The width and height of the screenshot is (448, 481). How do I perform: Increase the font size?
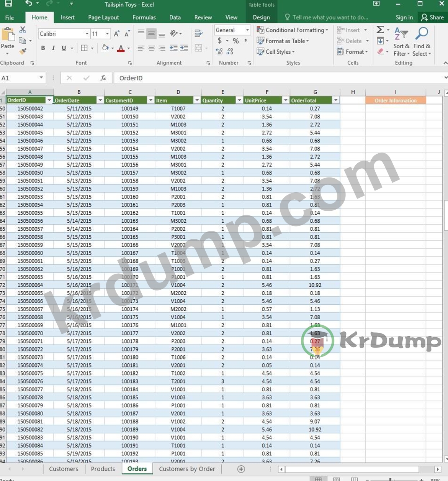[117, 34]
